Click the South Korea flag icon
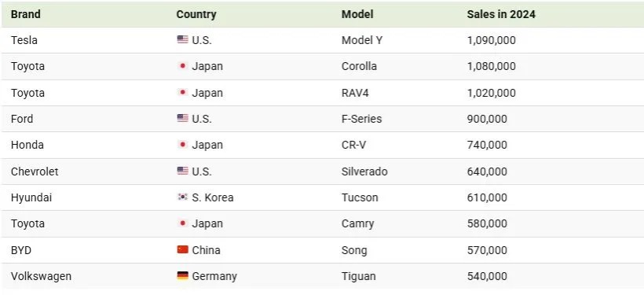Image resolution: width=644 pixels, height=295 pixels. click(183, 197)
